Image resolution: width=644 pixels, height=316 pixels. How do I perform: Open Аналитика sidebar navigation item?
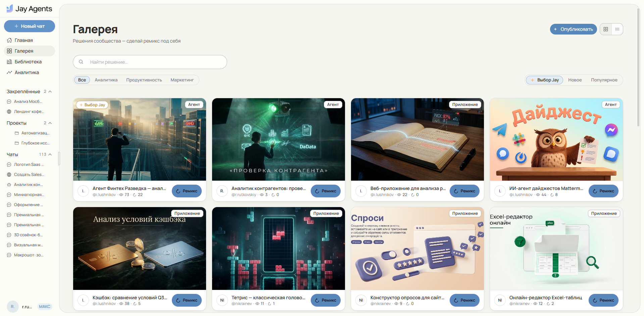[x=30, y=72]
